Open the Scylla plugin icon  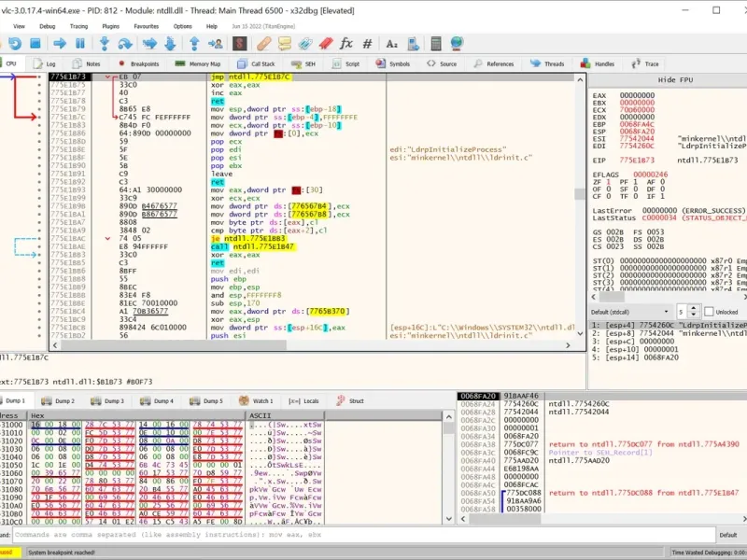pos(241,43)
